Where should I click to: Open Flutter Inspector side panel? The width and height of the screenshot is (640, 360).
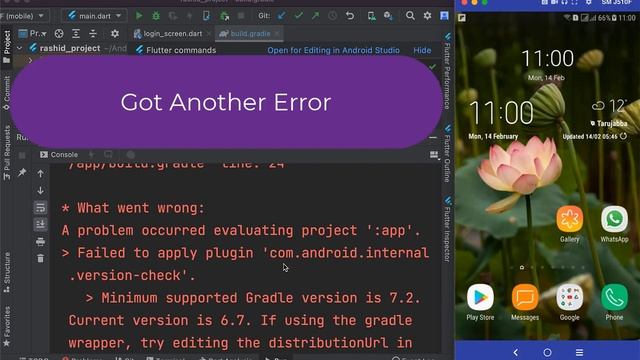[x=447, y=229]
